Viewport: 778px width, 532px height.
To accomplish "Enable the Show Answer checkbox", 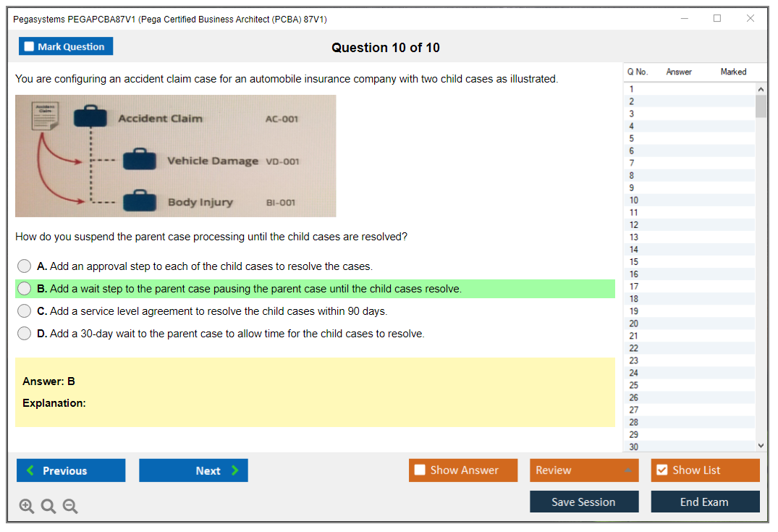I will 420,470.
